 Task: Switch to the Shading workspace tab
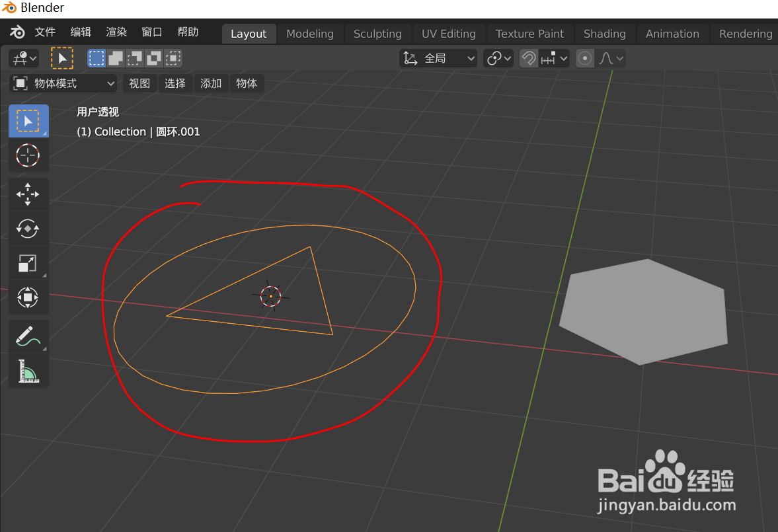(x=605, y=34)
